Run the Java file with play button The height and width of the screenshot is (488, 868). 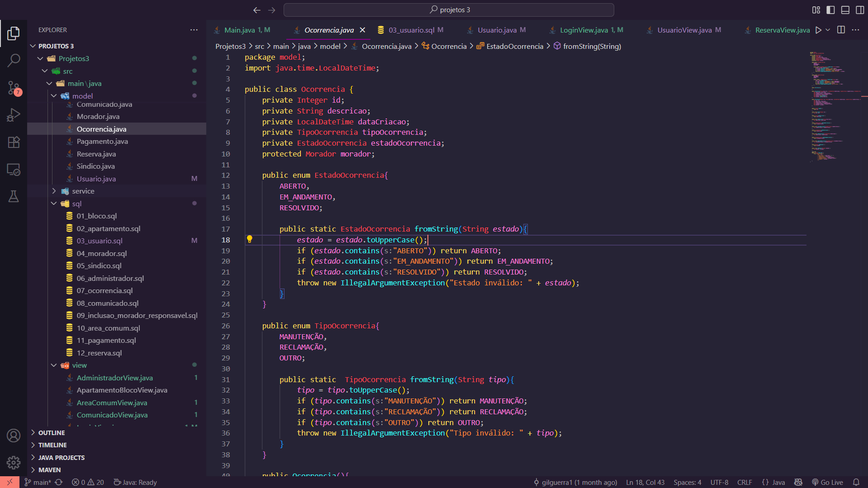(818, 30)
